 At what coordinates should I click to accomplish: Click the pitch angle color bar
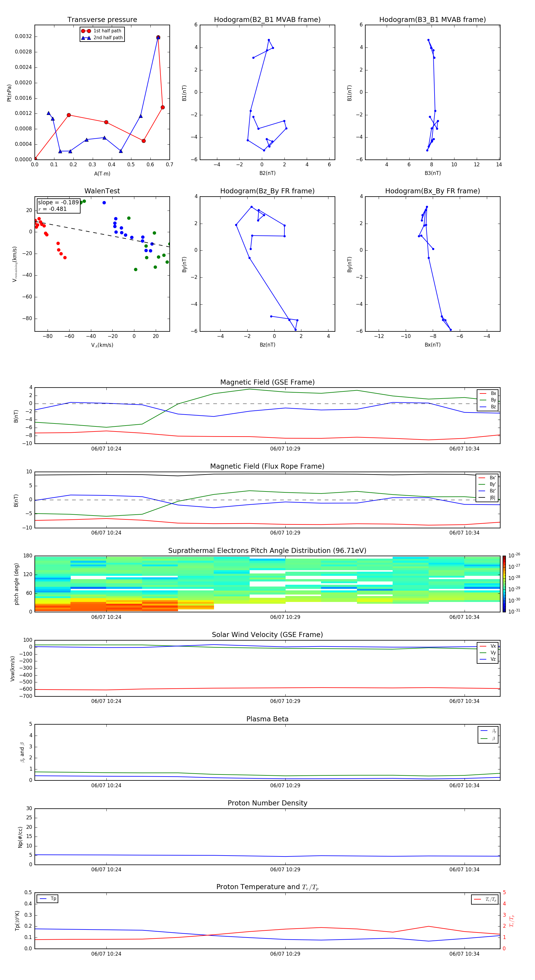(x=504, y=584)
